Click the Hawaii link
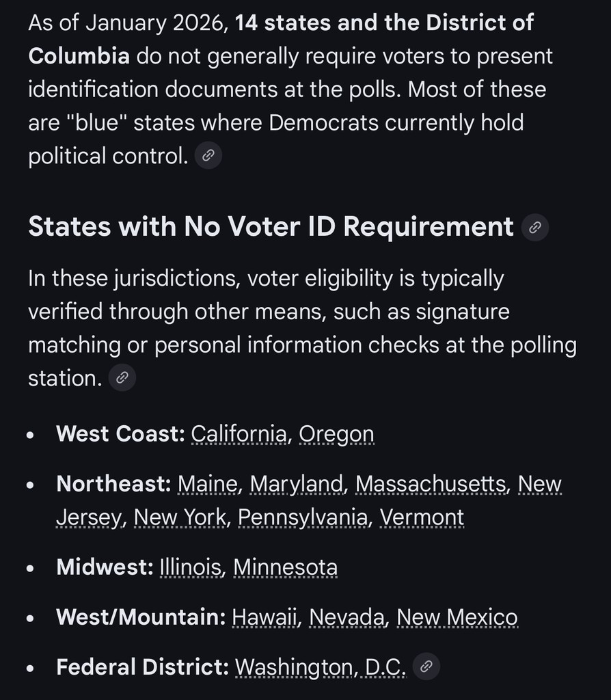 [266, 617]
